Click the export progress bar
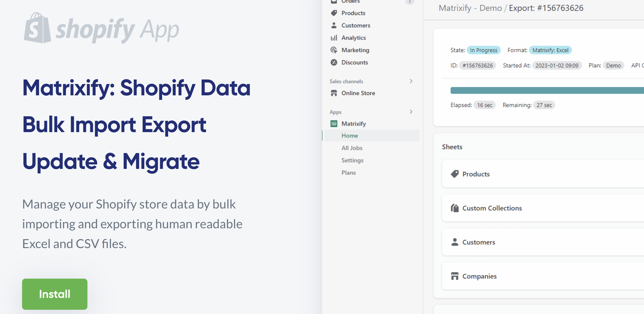This screenshot has height=314, width=644. pyautogui.click(x=547, y=91)
